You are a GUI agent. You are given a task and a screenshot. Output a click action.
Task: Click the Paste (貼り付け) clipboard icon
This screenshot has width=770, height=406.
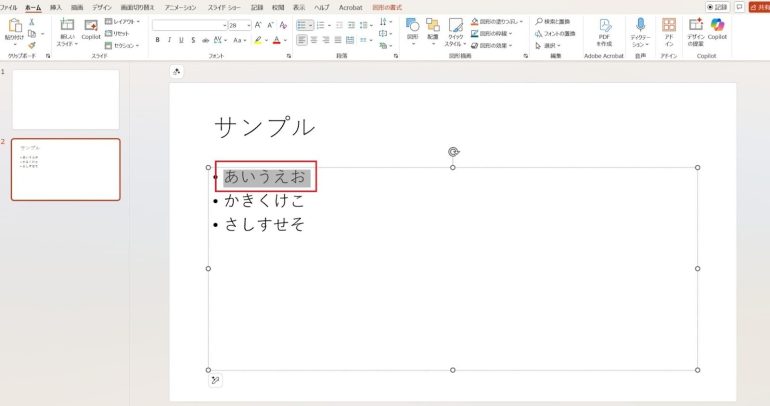click(x=14, y=27)
